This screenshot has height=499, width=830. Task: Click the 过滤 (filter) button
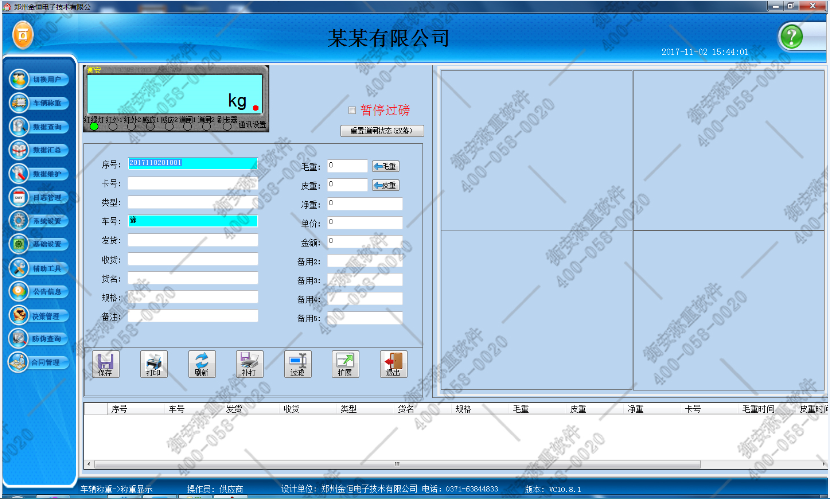[297, 364]
